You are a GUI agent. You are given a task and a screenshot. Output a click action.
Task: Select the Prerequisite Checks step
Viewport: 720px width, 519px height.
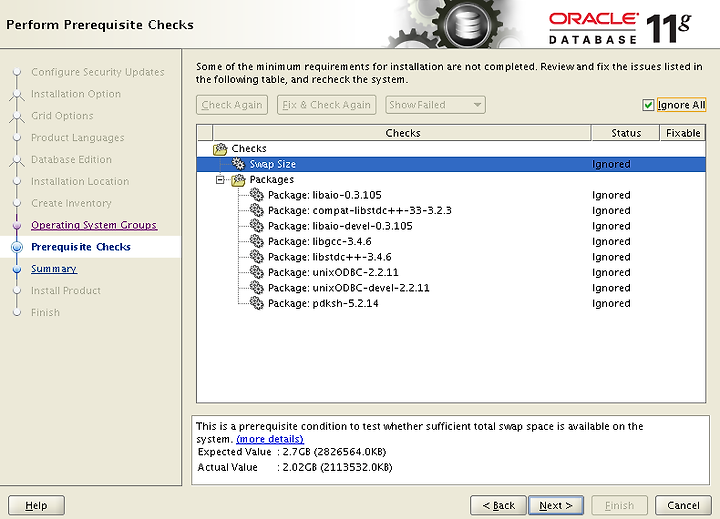coord(81,247)
